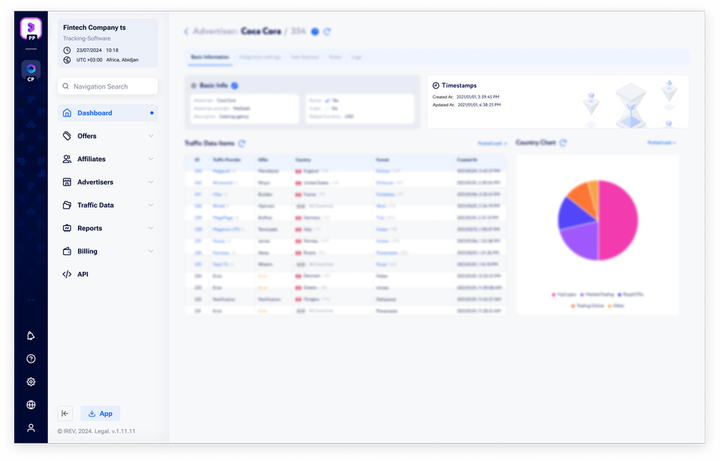Viewport: 720px width, 461px height.
Task: Click the Timestamps clock icon
Action: (x=436, y=85)
